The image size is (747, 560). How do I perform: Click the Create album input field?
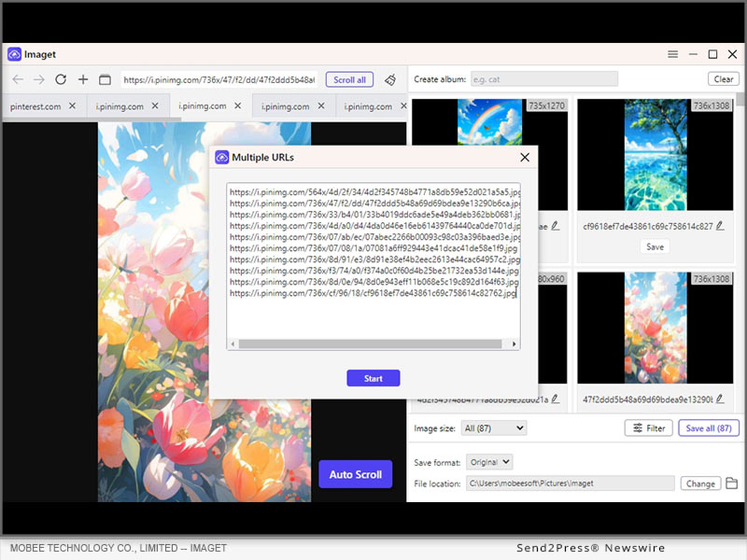click(x=543, y=79)
